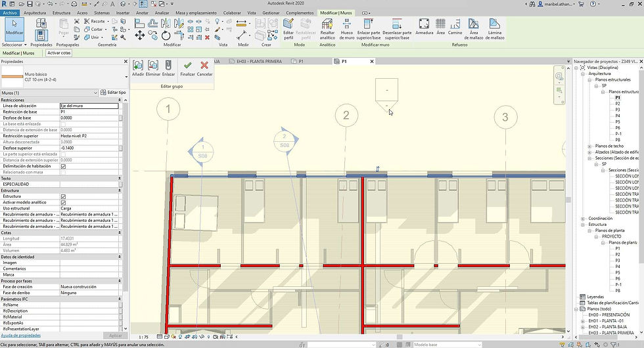Click the 1 : 75 view scale

click(143, 337)
